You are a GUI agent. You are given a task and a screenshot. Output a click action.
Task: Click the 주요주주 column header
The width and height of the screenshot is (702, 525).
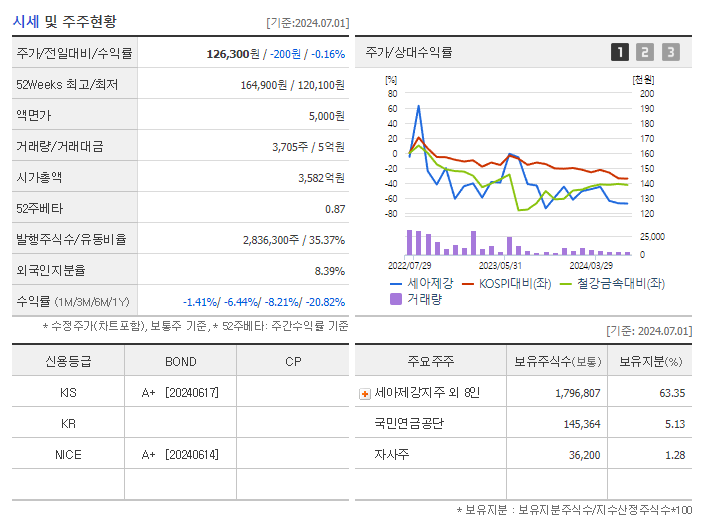tap(431, 361)
